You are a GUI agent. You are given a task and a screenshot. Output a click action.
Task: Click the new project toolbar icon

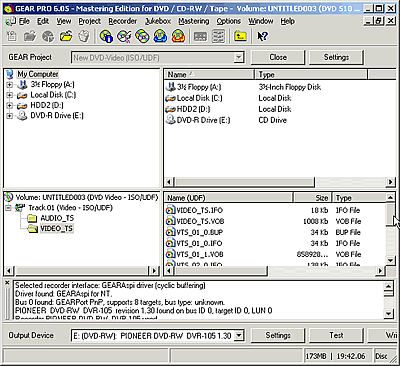12,36
